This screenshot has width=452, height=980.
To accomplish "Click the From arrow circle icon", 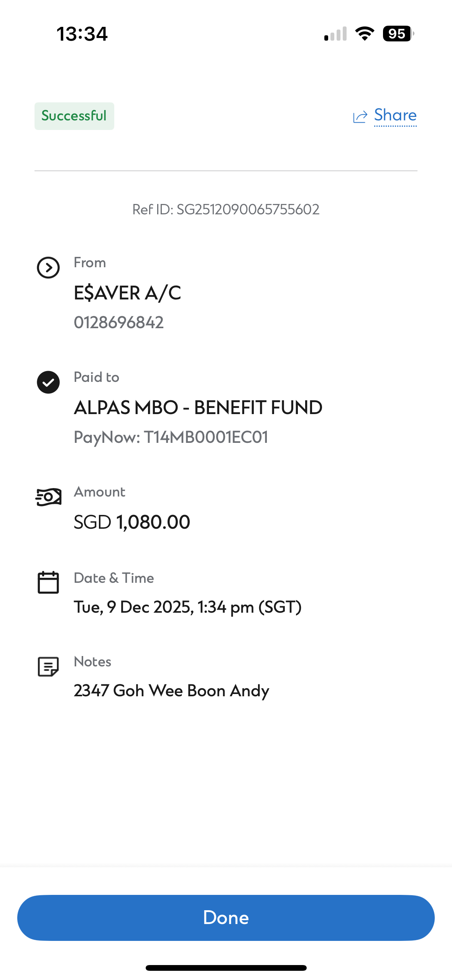I will [x=48, y=267].
